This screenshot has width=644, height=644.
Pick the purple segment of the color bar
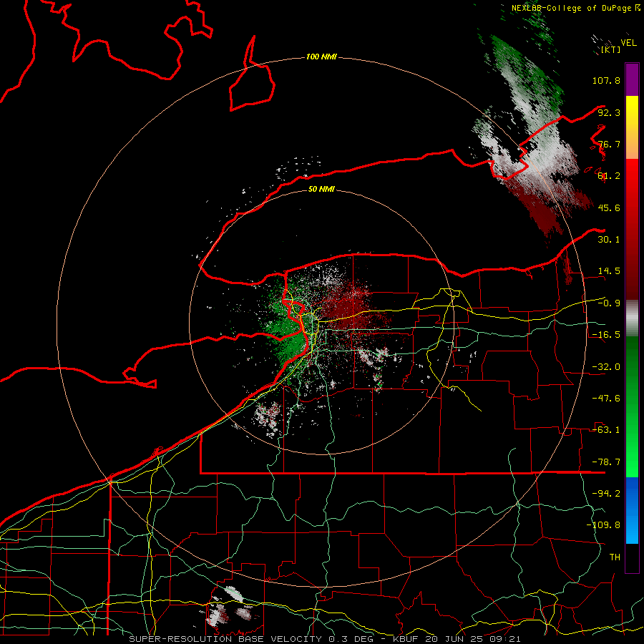[632, 79]
